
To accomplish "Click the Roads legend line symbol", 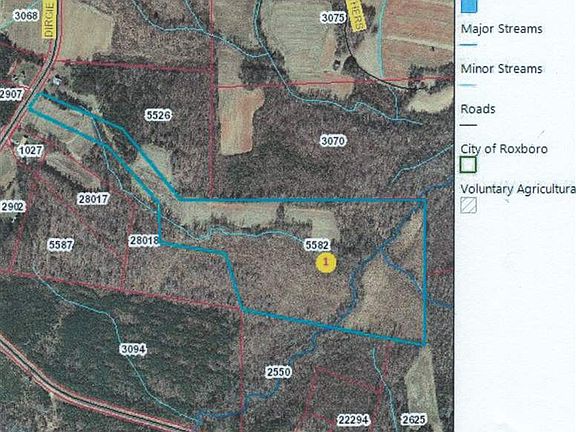I will coord(468,125).
